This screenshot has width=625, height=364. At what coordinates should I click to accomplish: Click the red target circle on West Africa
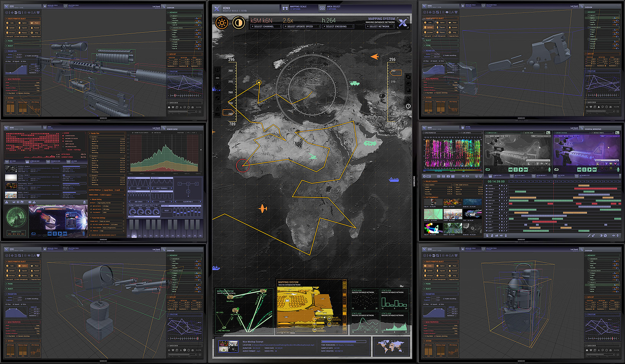(x=243, y=165)
